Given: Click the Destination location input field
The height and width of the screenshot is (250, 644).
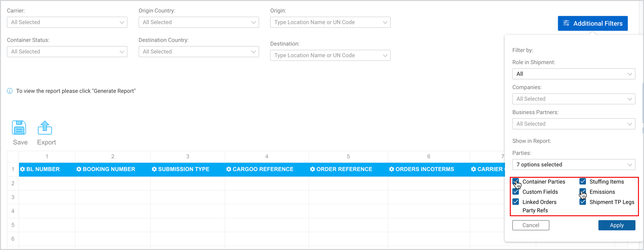Looking at the screenshot, I should tap(330, 55).
